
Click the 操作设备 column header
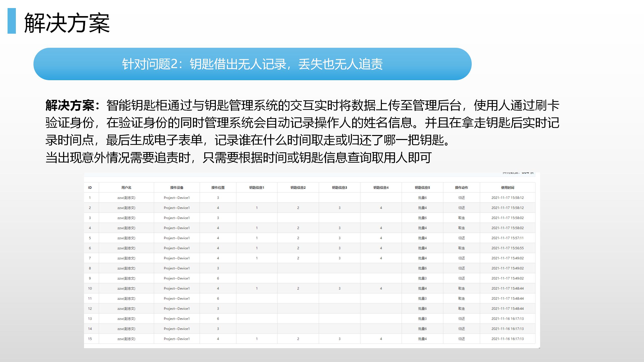[x=177, y=188]
